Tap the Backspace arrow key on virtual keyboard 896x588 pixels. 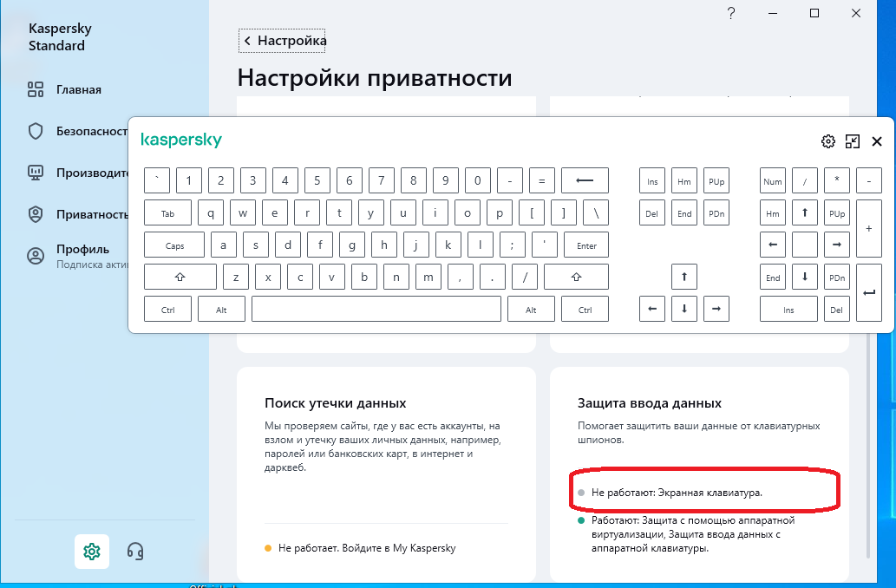pyautogui.click(x=585, y=180)
